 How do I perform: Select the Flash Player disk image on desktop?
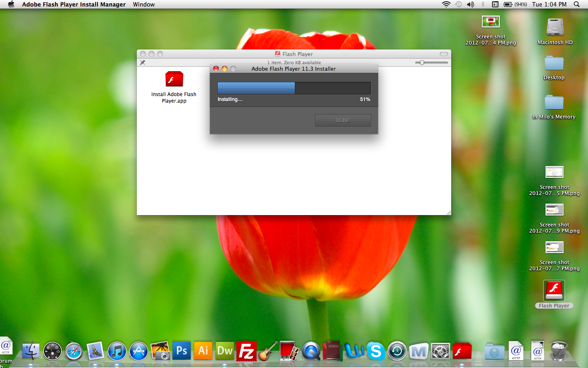[x=554, y=291]
